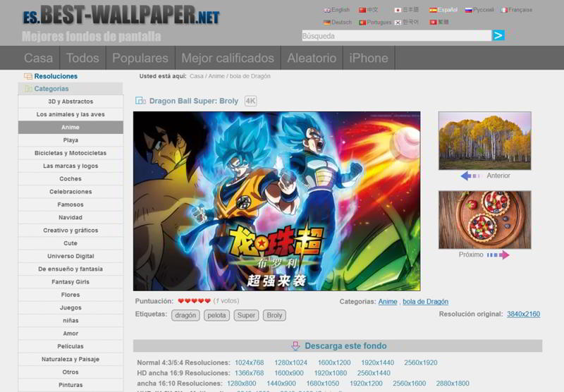Open the Mejor calificados tab
Image resolution: width=564 pixels, height=392 pixels.
click(227, 58)
